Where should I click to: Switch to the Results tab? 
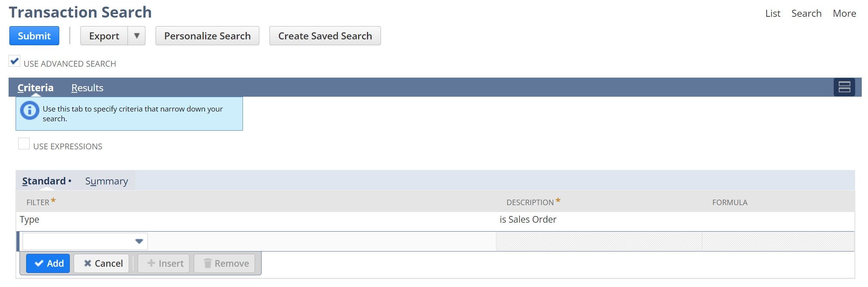point(87,88)
